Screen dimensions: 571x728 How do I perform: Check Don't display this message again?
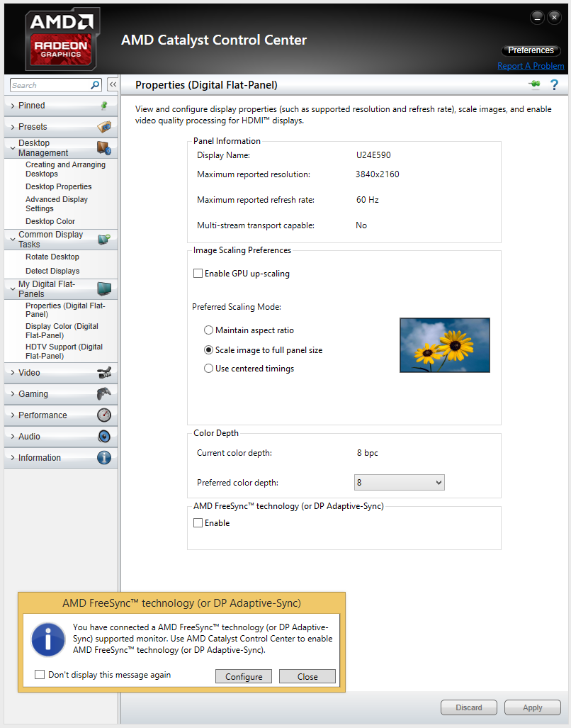40,674
